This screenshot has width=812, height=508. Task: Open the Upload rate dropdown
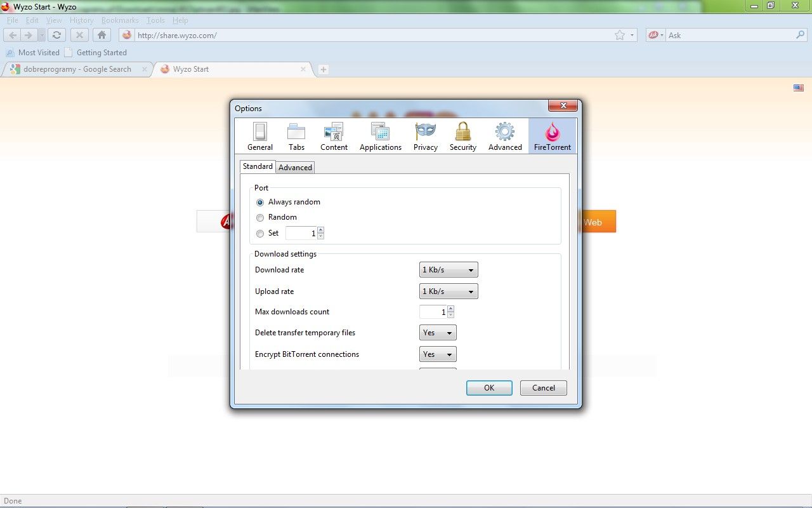[449, 291]
